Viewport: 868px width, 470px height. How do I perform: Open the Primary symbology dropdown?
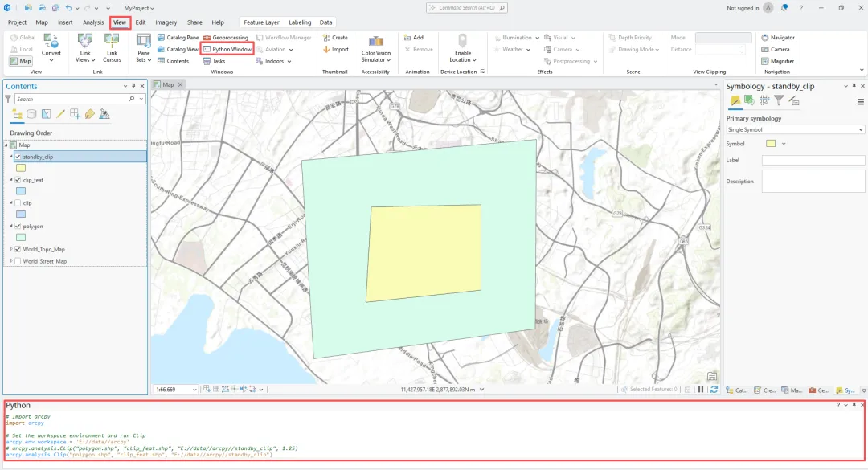coord(795,129)
